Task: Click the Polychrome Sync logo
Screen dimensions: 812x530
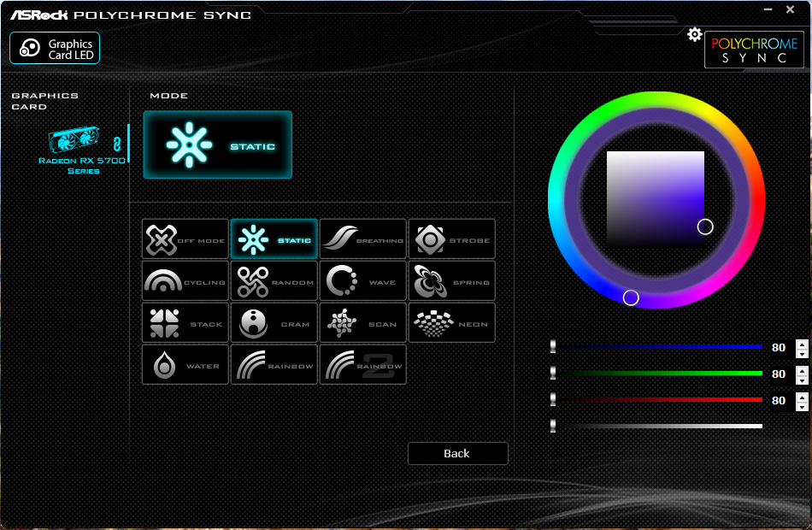Action: pos(754,50)
